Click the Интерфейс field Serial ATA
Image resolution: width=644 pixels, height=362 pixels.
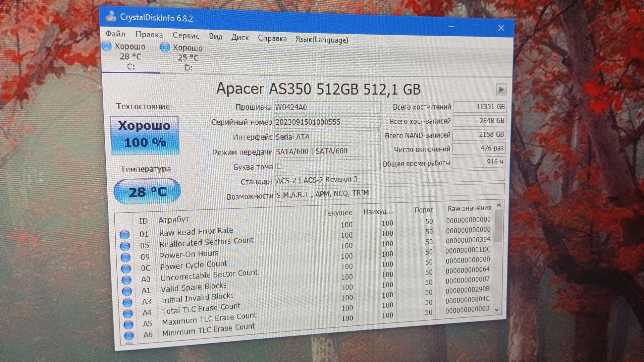point(327,136)
